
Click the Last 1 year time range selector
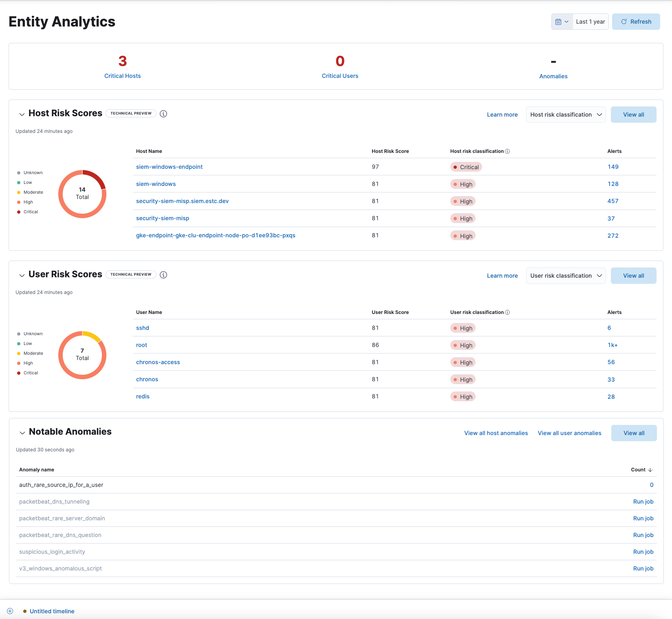590,22
